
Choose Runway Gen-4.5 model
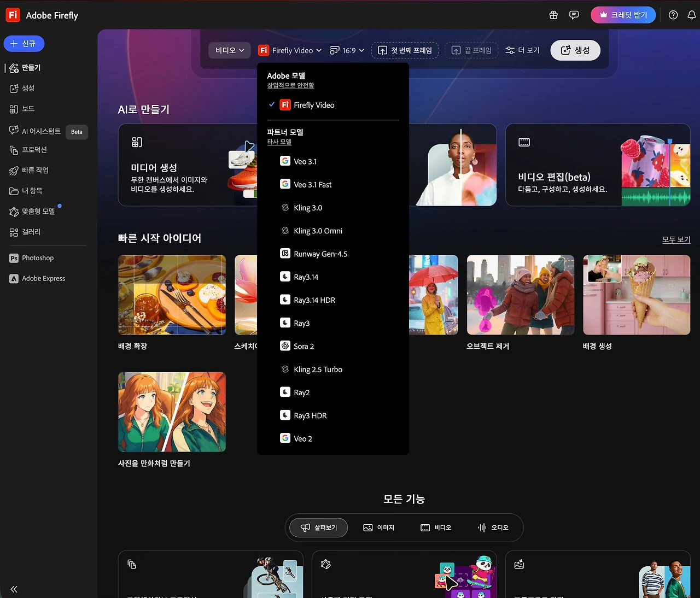[333, 254]
